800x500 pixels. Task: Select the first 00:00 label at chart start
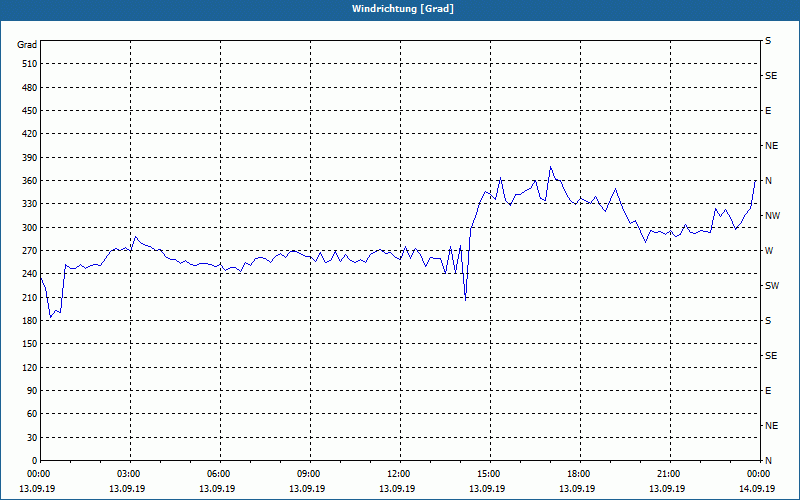click(x=40, y=474)
